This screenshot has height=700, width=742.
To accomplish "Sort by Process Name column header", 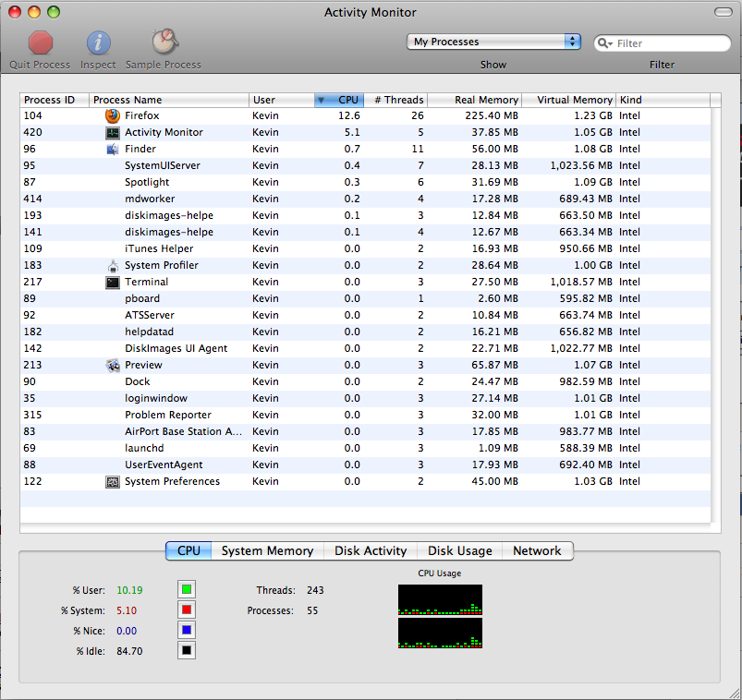I will point(169,100).
